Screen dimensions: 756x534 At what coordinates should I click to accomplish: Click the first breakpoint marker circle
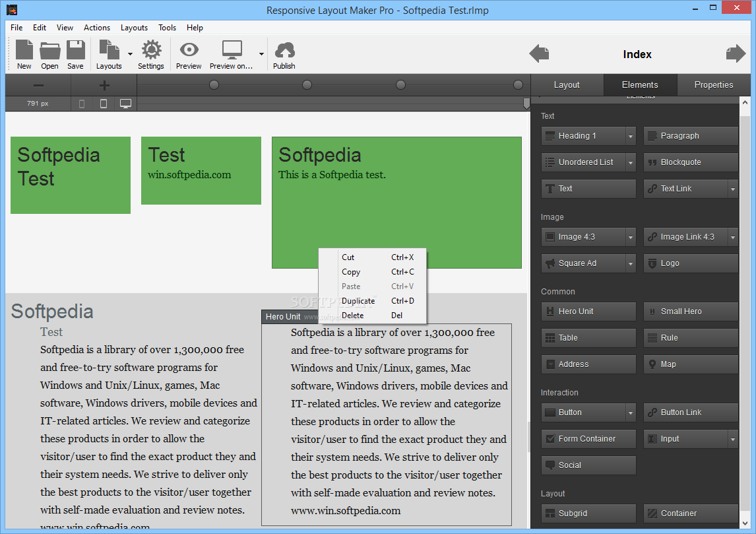coord(214,85)
